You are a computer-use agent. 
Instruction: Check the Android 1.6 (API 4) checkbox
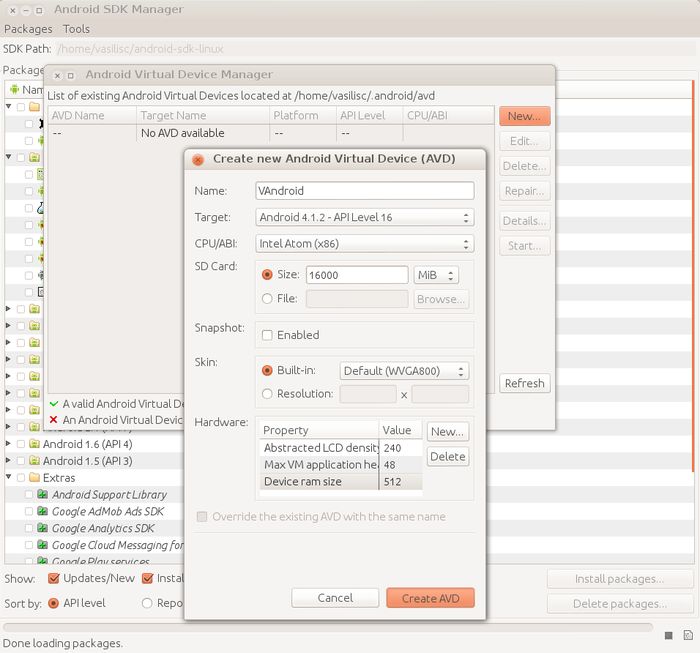tap(21, 444)
